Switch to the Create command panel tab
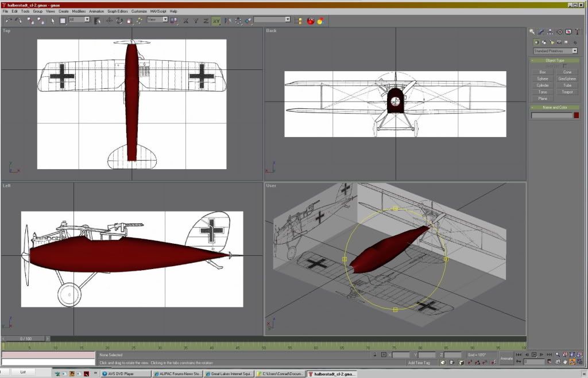This screenshot has height=378, width=588. coord(532,32)
